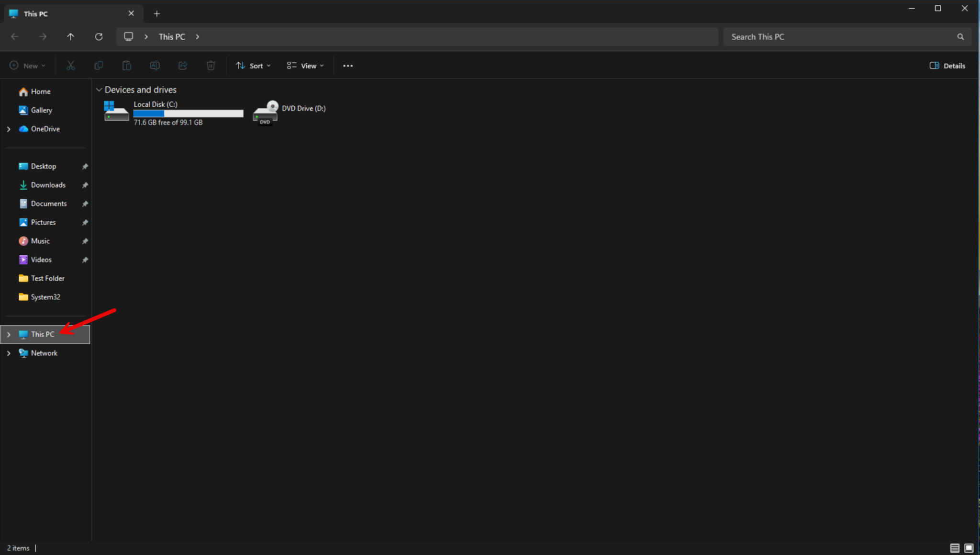This screenshot has height=555, width=980.
Task: Toggle the Details pane
Action: point(947,66)
